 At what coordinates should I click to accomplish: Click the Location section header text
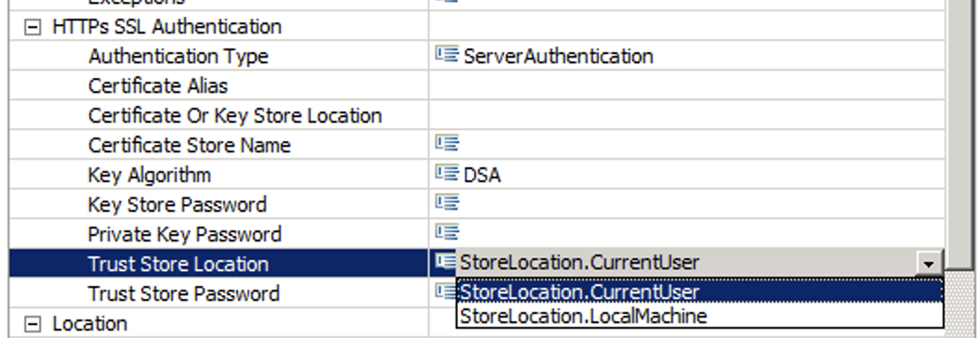click(x=90, y=324)
